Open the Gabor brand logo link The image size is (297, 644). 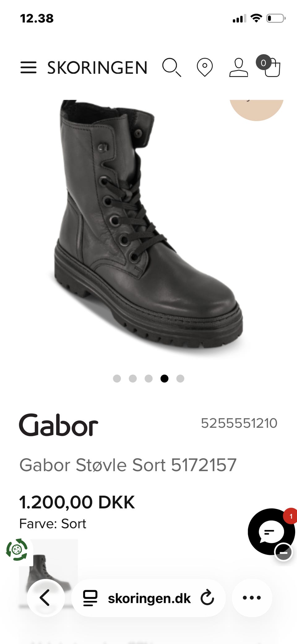point(58,425)
